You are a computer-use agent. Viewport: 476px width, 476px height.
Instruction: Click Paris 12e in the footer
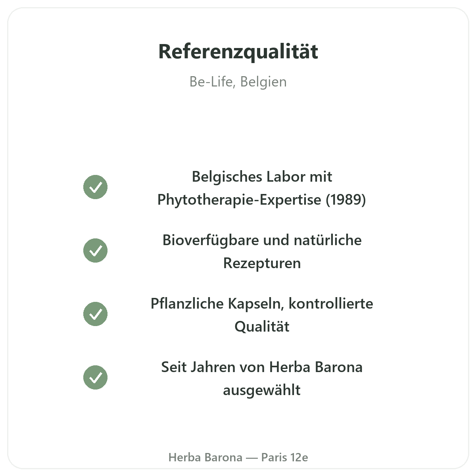(284, 457)
